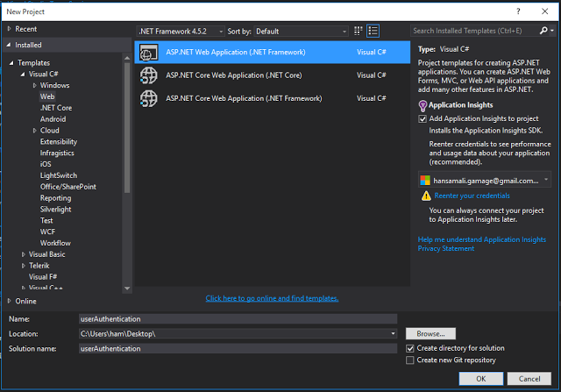
Task: Switch to medium icons list view
Action: coord(373,32)
